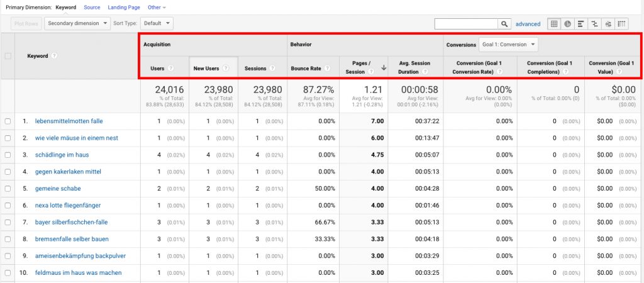Select Keyword primary dimension
The height and width of the screenshot is (283, 644).
click(x=65, y=8)
